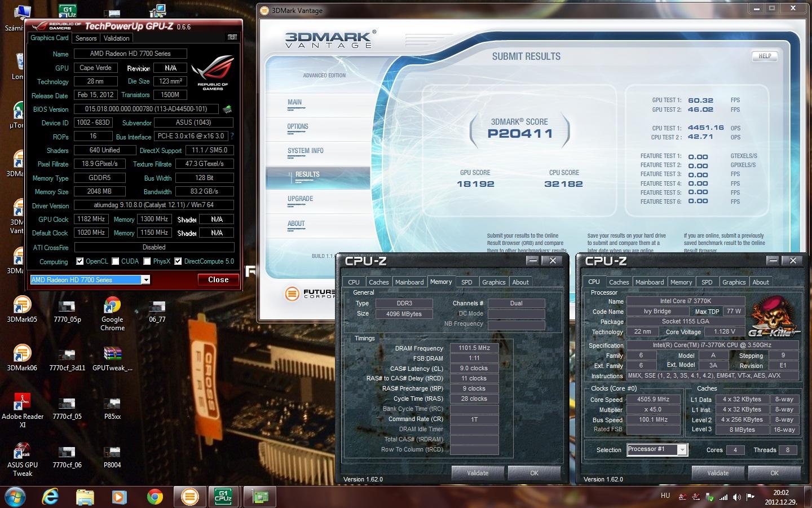The height and width of the screenshot is (508, 812).
Task: Open ABOUT in 3DMark Vantage menu
Action: pos(296,224)
